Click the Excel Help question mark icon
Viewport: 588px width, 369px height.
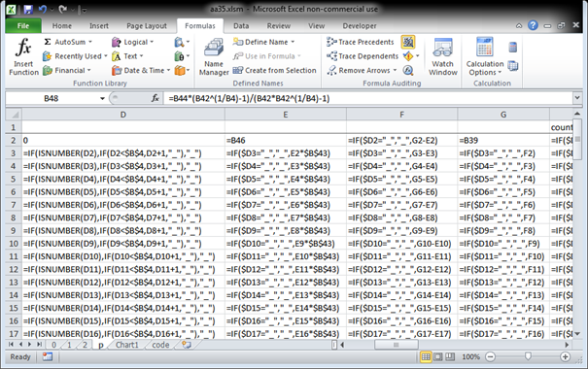tap(533, 25)
